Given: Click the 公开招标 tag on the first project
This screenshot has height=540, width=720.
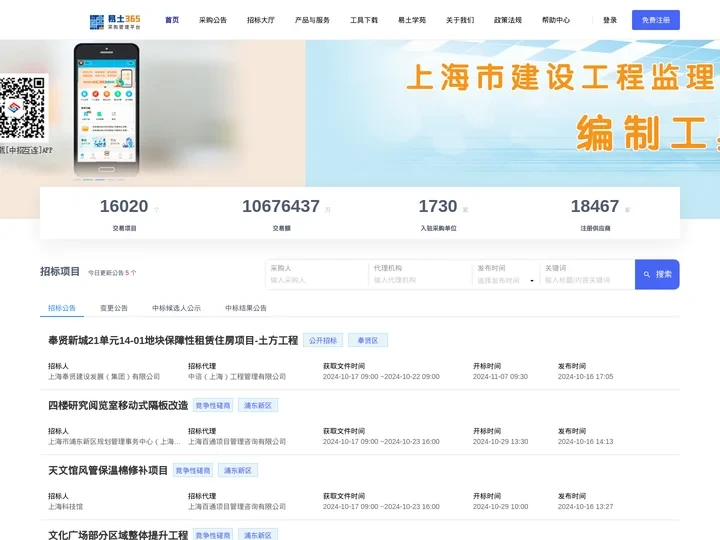Looking at the screenshot, I should pos(323,340).
